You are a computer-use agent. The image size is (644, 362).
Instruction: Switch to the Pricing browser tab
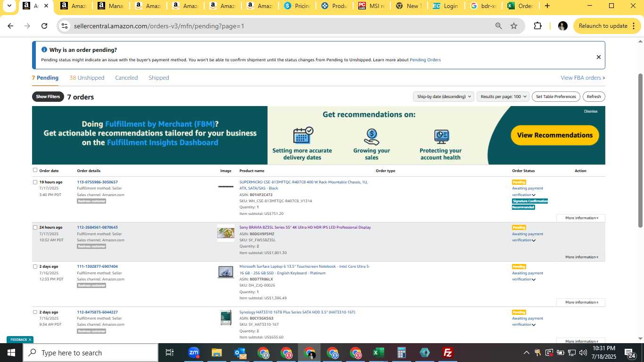[297, 6]
